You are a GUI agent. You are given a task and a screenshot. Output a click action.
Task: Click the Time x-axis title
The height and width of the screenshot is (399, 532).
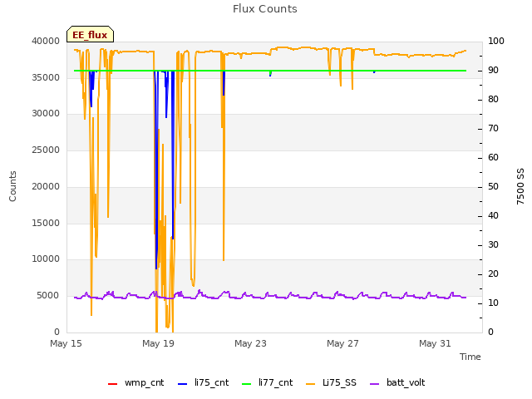coord(470,357)
